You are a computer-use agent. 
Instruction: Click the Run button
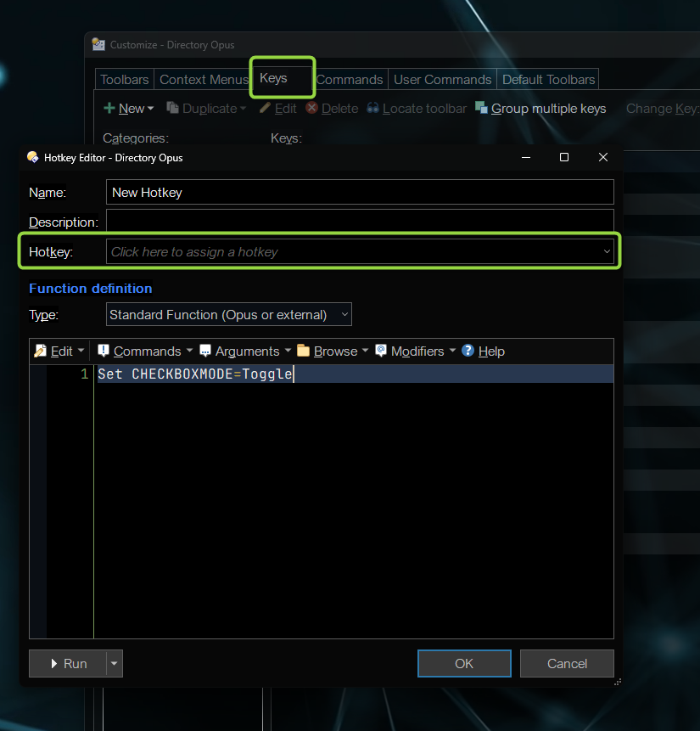point(68,663)
